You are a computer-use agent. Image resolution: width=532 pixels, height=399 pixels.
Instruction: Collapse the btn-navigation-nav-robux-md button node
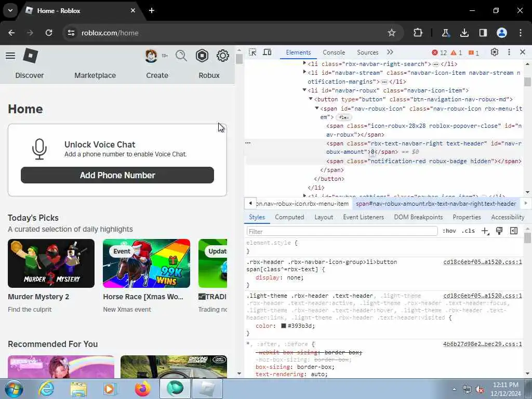[311, 99]
